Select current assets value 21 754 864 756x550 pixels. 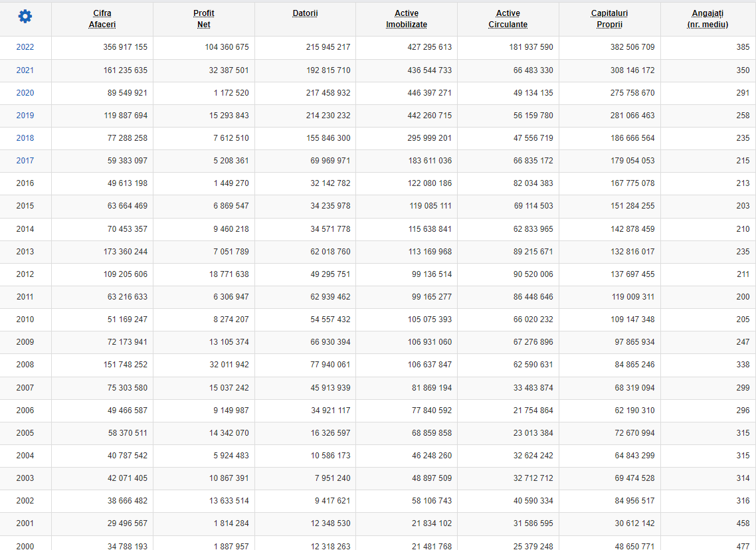[x=533, y=411]
